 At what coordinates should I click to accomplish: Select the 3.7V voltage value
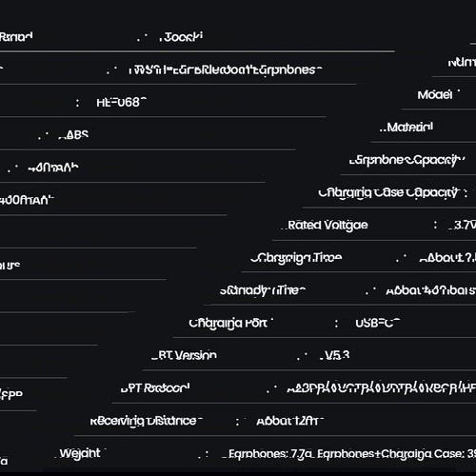[465, 225]
